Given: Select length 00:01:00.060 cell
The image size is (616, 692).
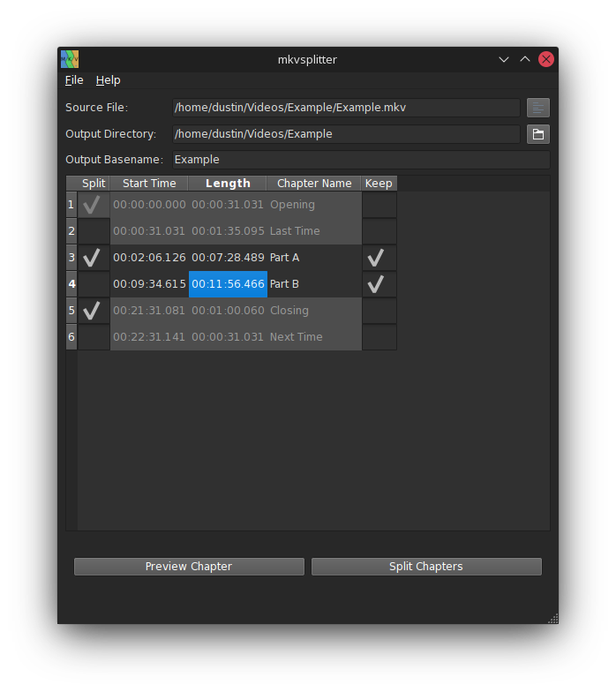Looking at the screenshot, I should pyautogui.click(x=228, y=311).
